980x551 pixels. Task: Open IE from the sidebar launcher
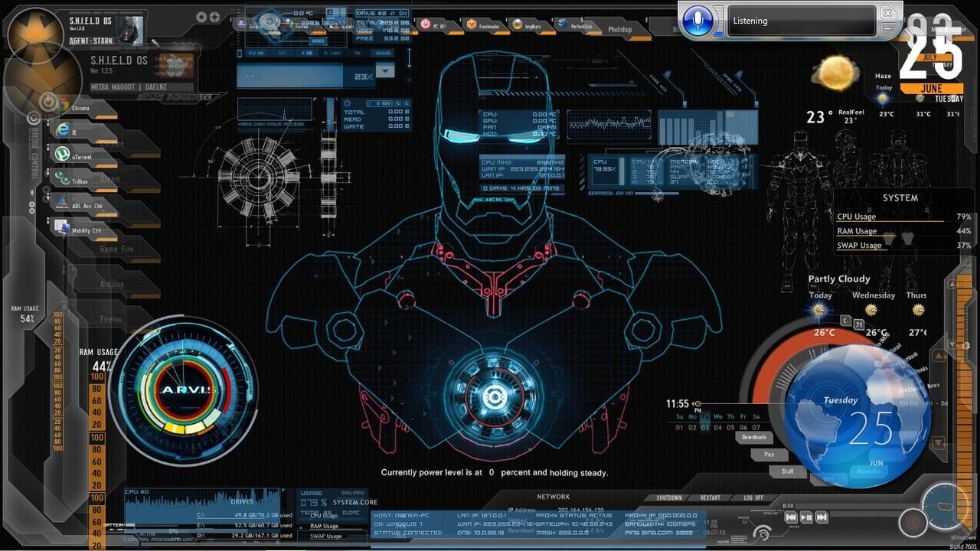click(84, 132)
